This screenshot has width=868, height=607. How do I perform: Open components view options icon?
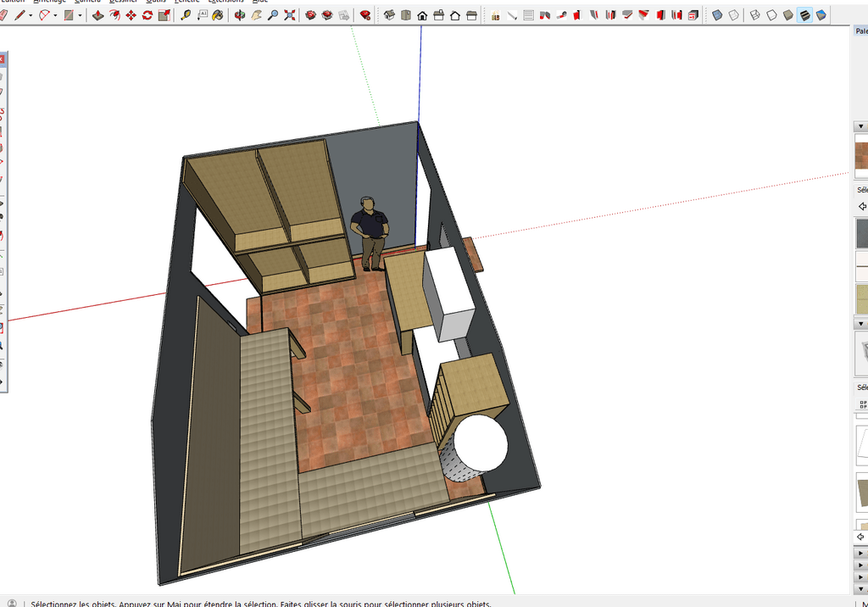coord(863,404)
